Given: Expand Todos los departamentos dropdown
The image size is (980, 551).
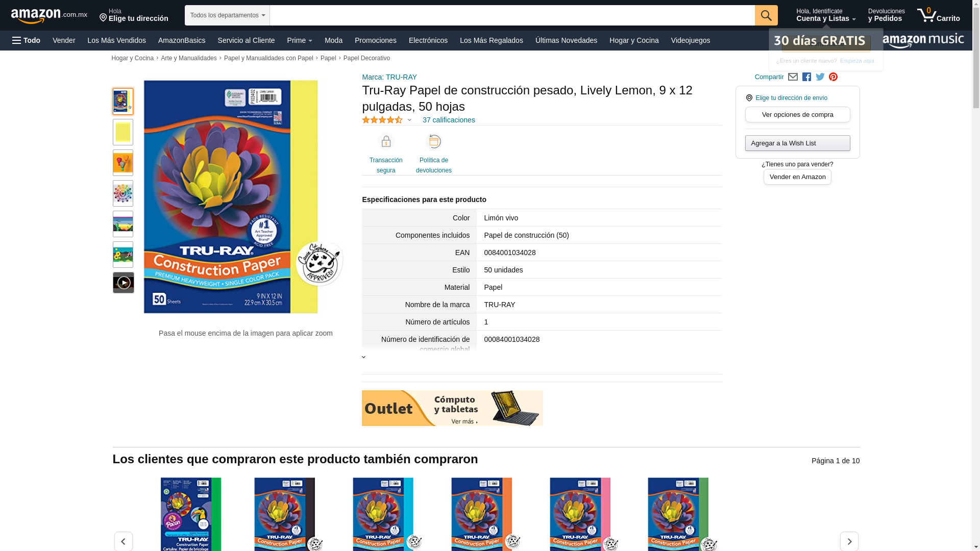Looking at the screenshot, I should [x=227, y=15].
